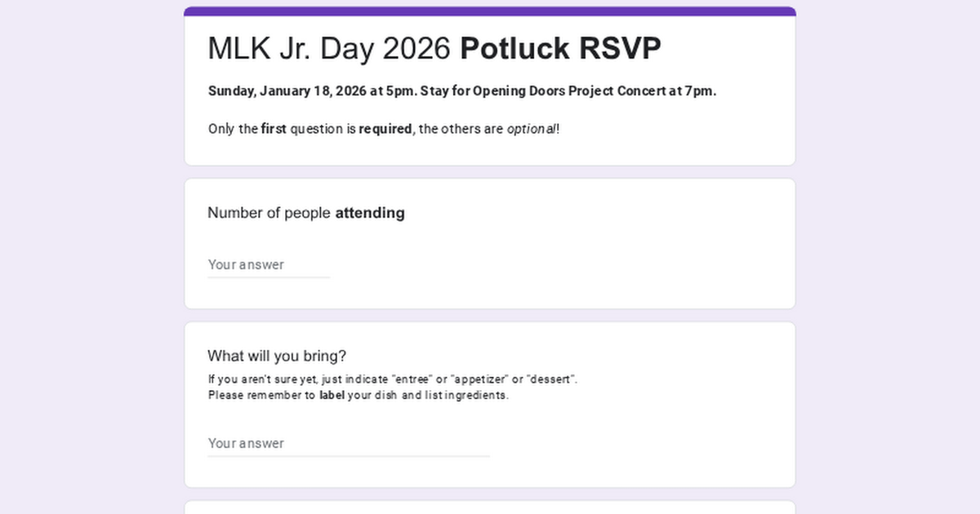
Task: Click the bold word "attending" in the question
Action: (x=370, y=213)
